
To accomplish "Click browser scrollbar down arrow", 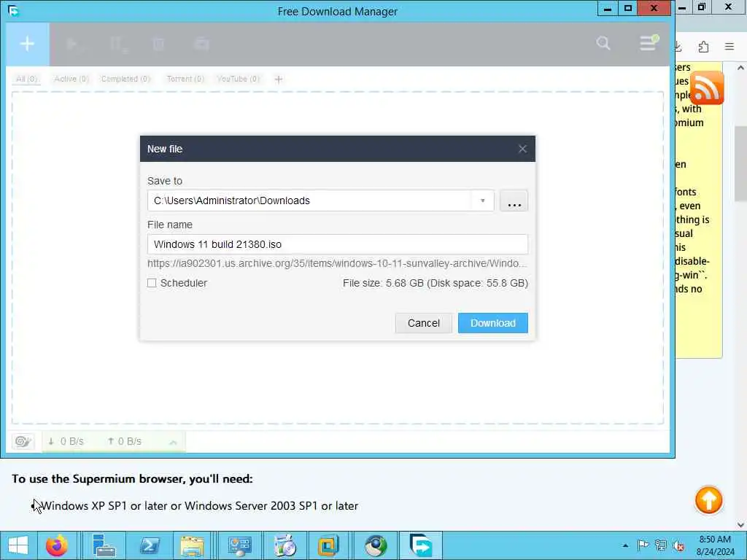I will (740, 525).
